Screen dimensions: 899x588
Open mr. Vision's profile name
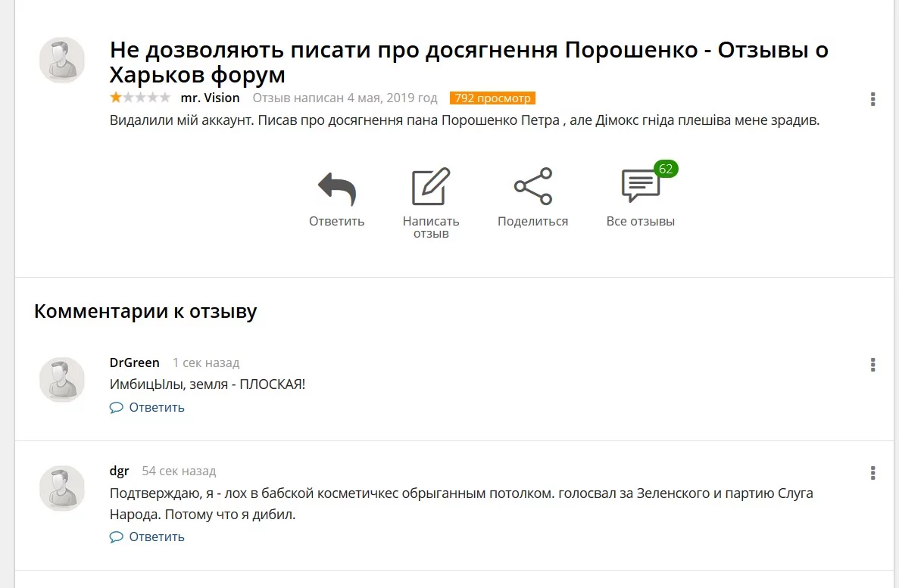tap(209, 97)
